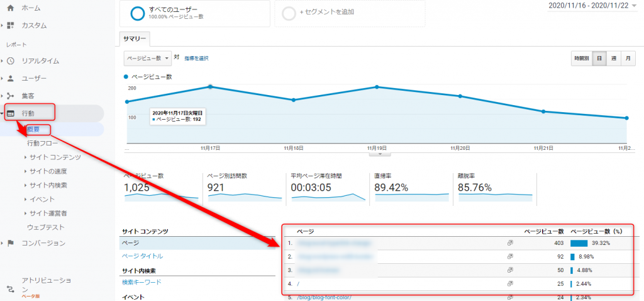Click the Realtime clock icon

[x=11, y=61]
